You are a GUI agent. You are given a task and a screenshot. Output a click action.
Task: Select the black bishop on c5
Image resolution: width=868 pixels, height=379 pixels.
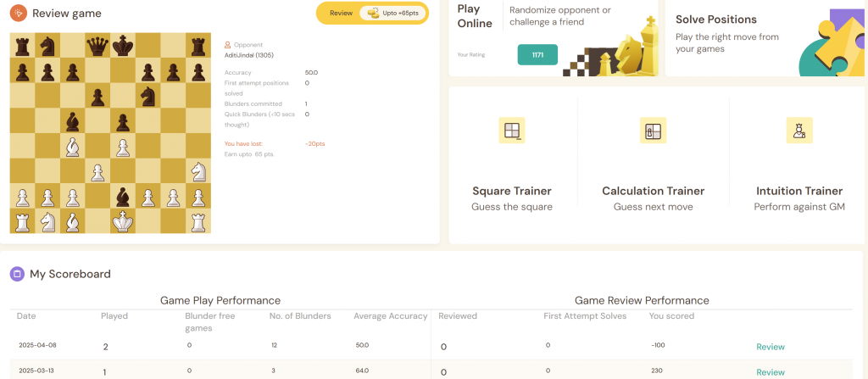click(x=72, y=120)
